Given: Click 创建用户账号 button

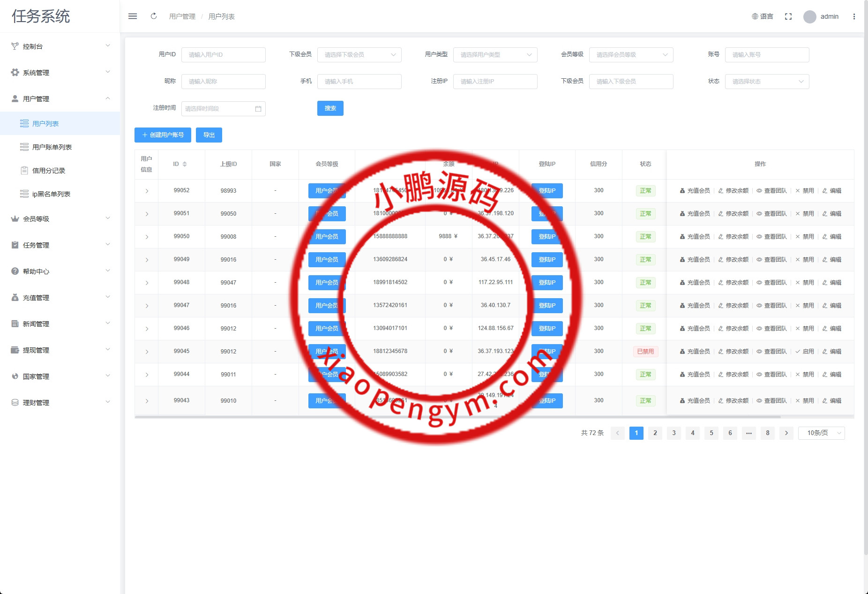Looking at the screenshot, I should pos(163,135).
